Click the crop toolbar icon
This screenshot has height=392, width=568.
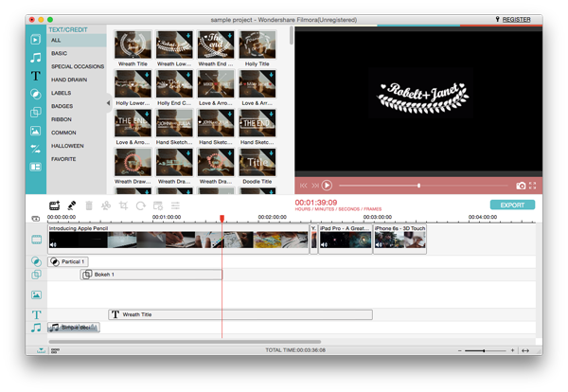(123, 205)
